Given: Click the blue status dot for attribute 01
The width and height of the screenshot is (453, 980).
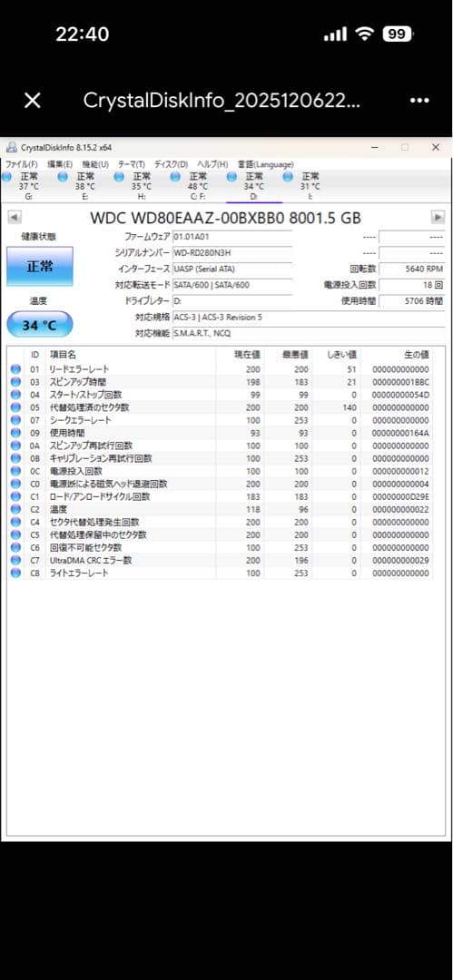Looking at the screenshot, I should click(15, 369).
